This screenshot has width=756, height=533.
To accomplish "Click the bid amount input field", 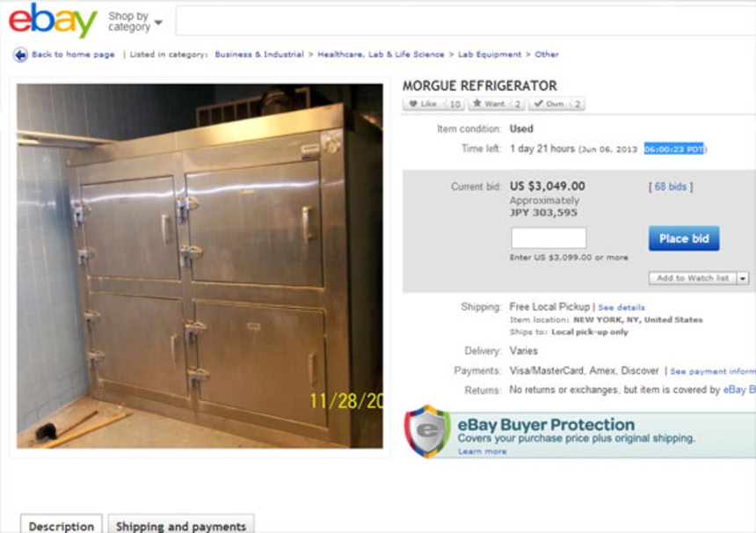I will click(x=549, y=237).
